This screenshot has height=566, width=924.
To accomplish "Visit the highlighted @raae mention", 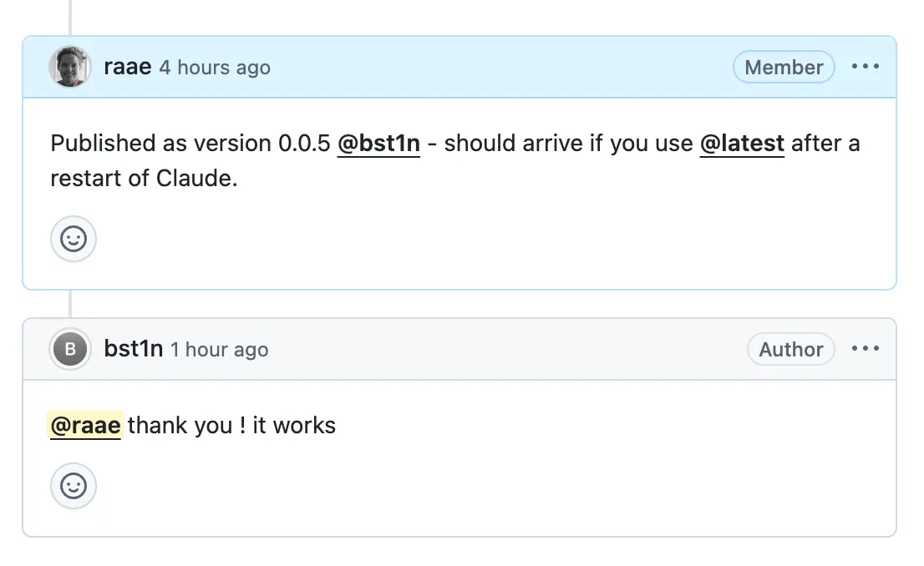I will [85, 425].
